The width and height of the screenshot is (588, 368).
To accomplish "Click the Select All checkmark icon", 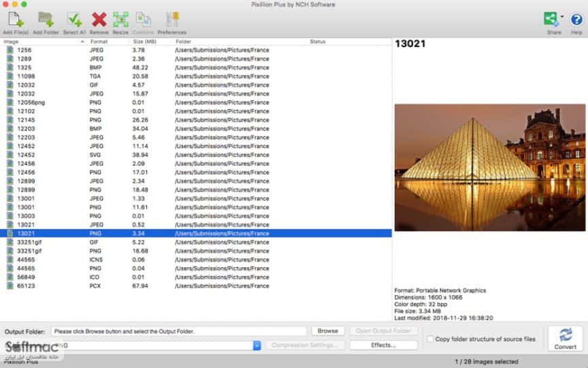I will pos(74,20).
